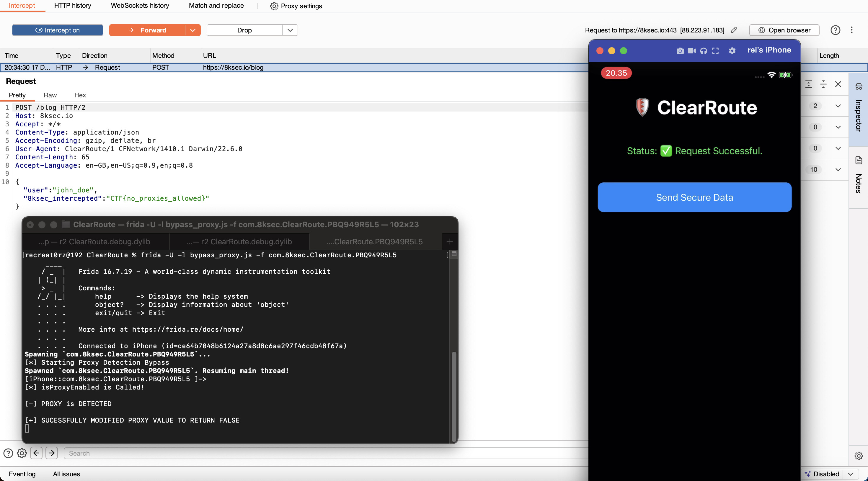This screenshot has height=481, width=868.
Task: Click the help question mark icon top right
Action: (x=835, y=30)
